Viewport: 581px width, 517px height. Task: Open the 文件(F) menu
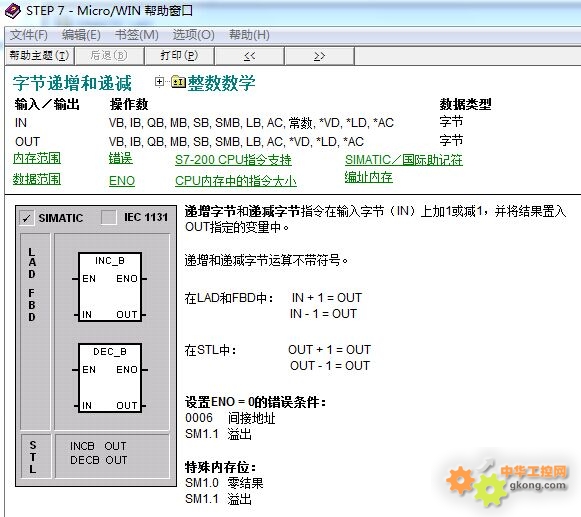pos(29,35)
